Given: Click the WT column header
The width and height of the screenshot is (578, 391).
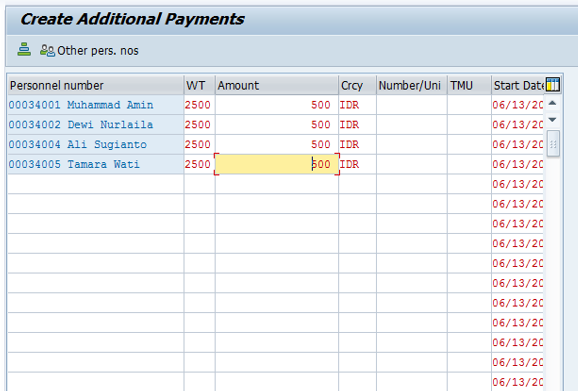Looking at the screenshot, I should tap(199, 85).
